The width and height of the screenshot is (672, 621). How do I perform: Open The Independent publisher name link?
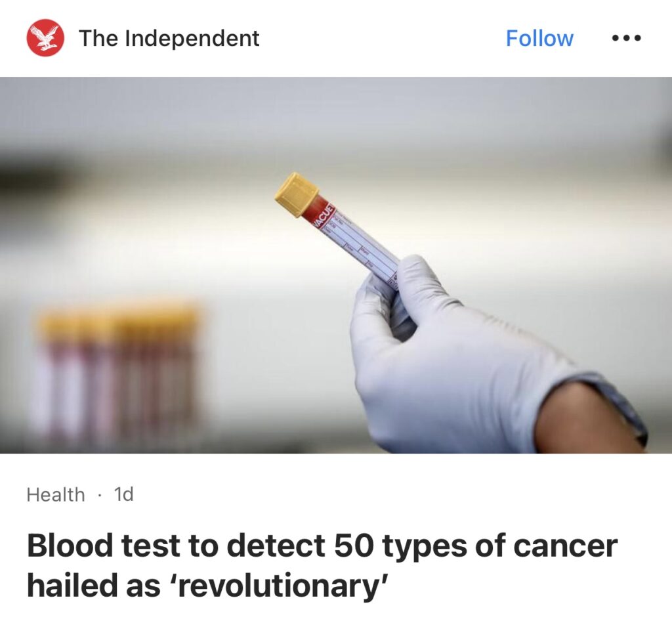coord(169,38)
